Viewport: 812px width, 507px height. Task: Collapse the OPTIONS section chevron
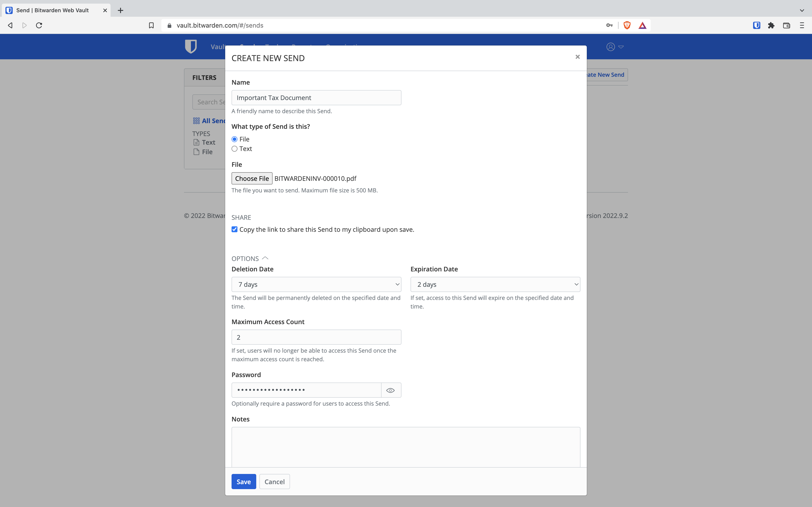pyautogui.click(x=265, y=258)
